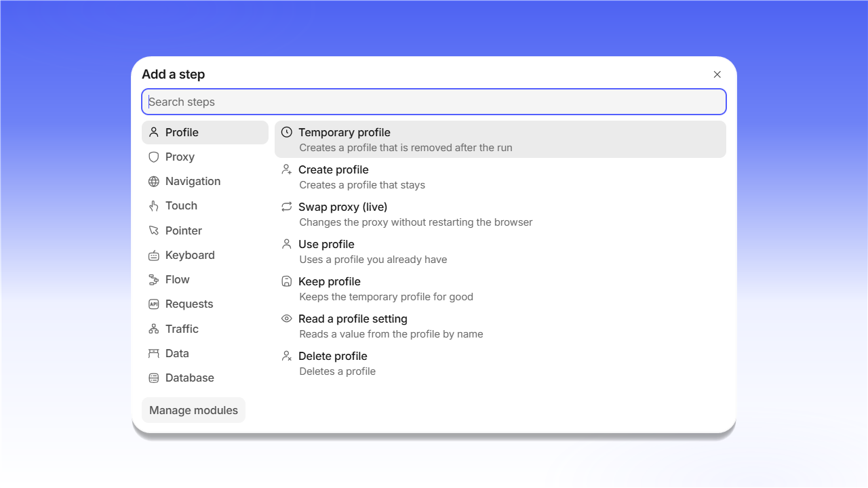Click the Manage modules button

coord(193,410)
